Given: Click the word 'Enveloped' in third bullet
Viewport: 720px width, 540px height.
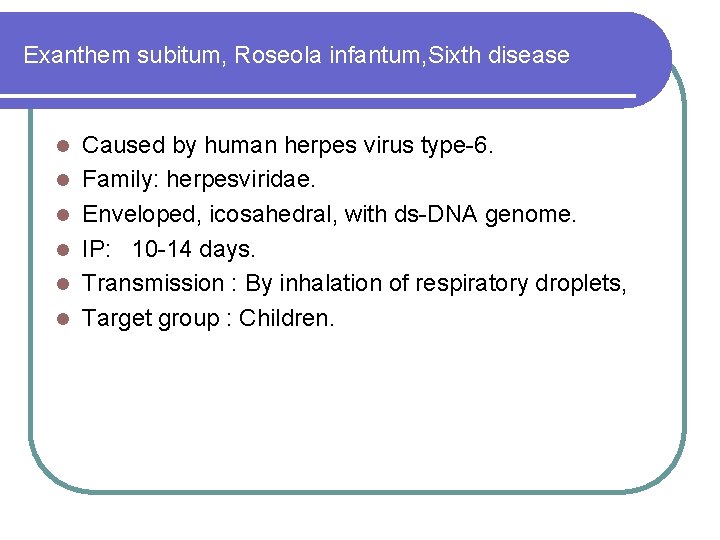Looking at the screenshot, I should point(141,215).
